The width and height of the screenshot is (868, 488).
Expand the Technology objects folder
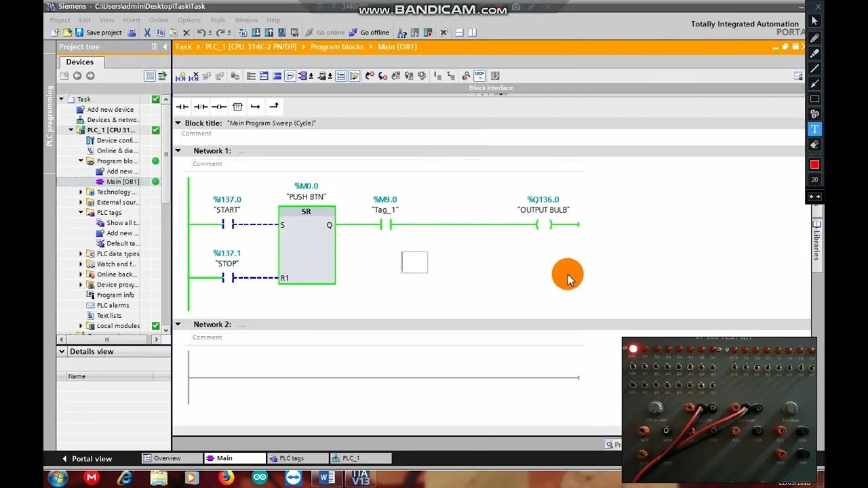[81, 192]
